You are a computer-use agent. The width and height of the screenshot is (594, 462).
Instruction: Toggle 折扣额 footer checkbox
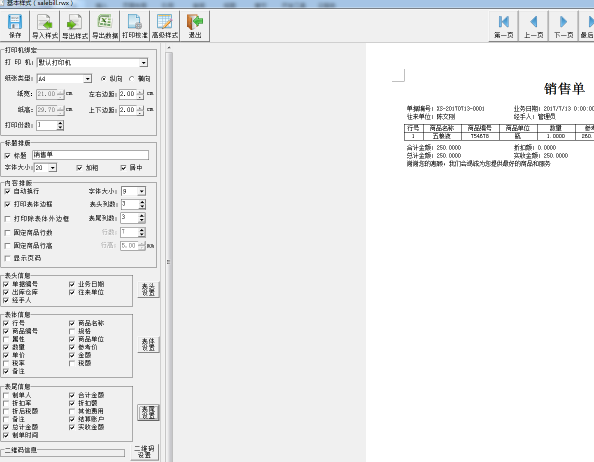pos(72,403)
